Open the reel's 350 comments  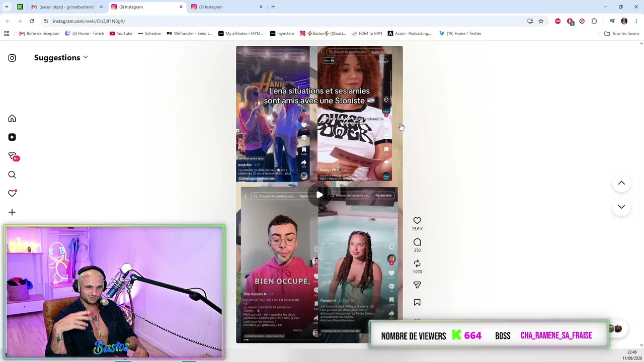[417, 242]
